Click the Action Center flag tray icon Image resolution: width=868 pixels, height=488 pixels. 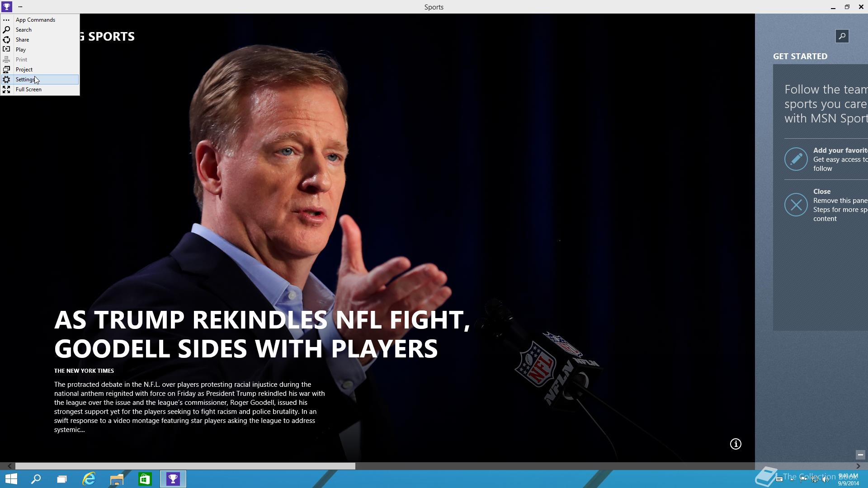pos(803,479)
